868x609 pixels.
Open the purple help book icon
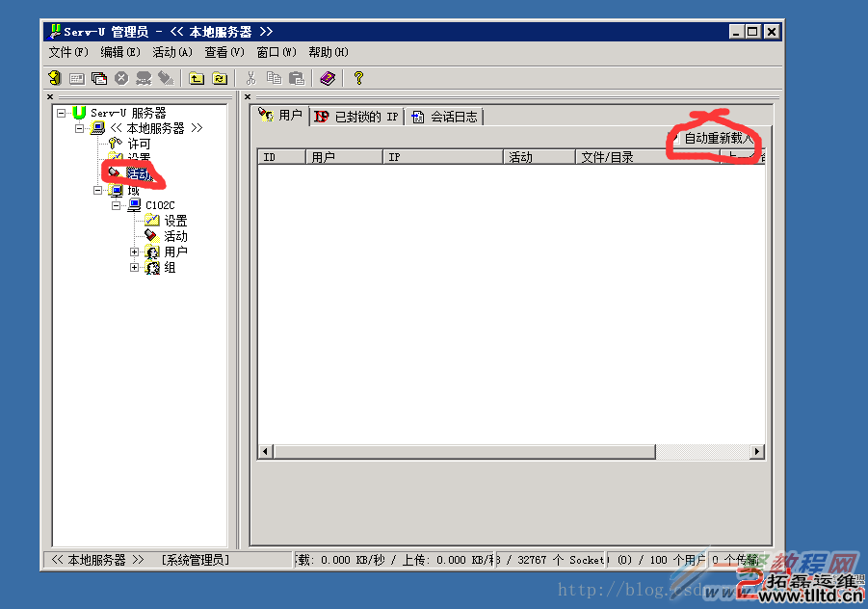[328, 78]
